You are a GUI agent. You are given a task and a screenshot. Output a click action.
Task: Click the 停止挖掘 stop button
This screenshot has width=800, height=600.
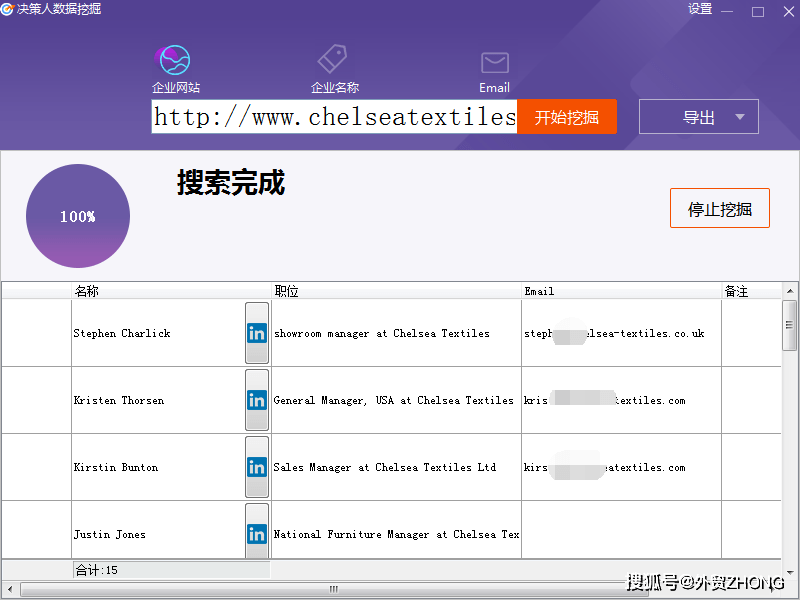coord(719,208)
